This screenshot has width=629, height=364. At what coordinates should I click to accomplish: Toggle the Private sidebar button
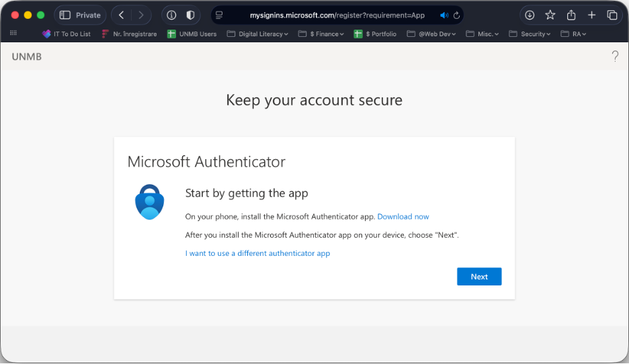pyautogui.click(x=80, y=15)
